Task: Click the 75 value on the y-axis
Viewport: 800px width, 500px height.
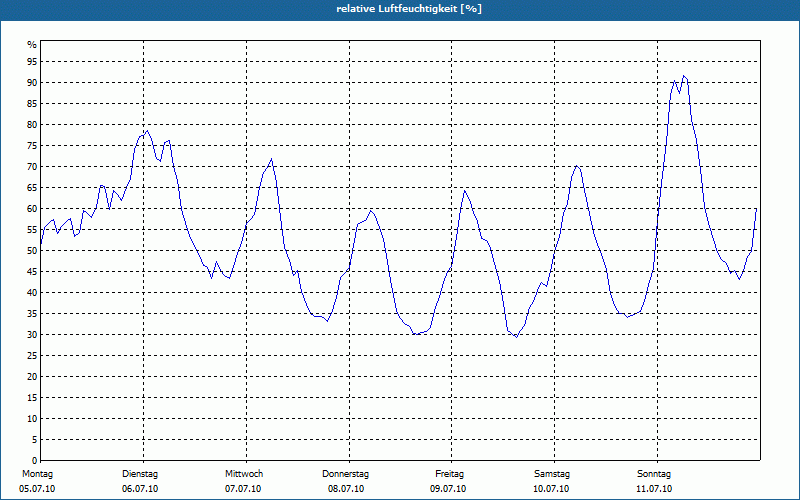Action: [32, 146]
